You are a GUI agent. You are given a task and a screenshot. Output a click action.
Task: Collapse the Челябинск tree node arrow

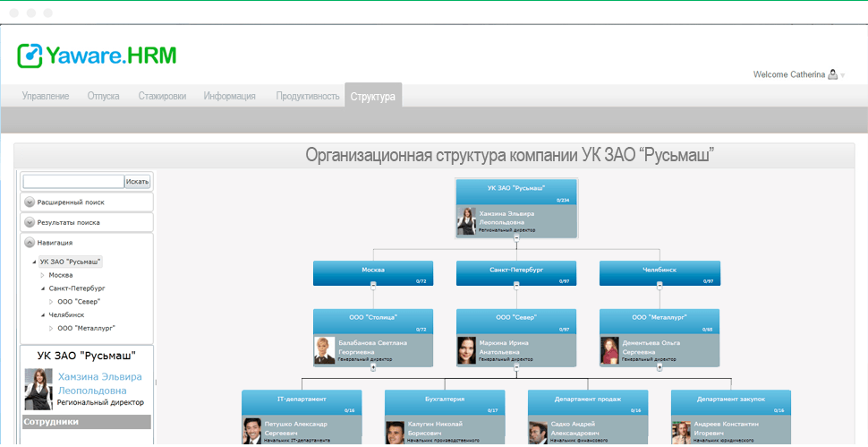pyautogui.click(x=43, y=315)
